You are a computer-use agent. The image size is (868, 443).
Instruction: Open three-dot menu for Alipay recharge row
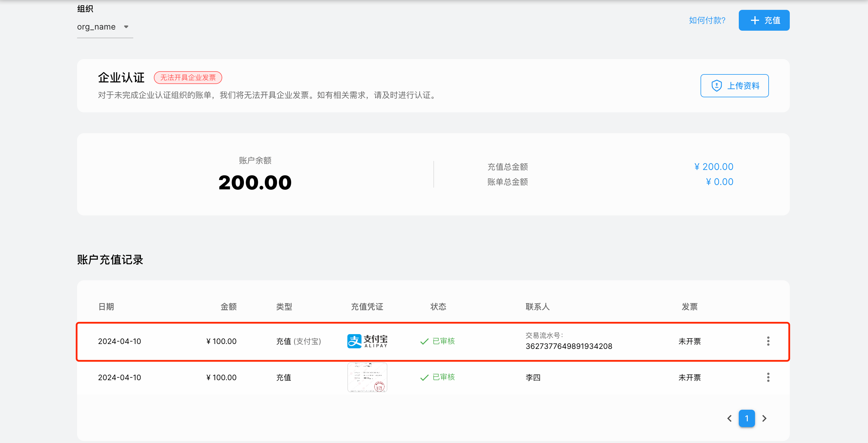(x=768, y=341)
